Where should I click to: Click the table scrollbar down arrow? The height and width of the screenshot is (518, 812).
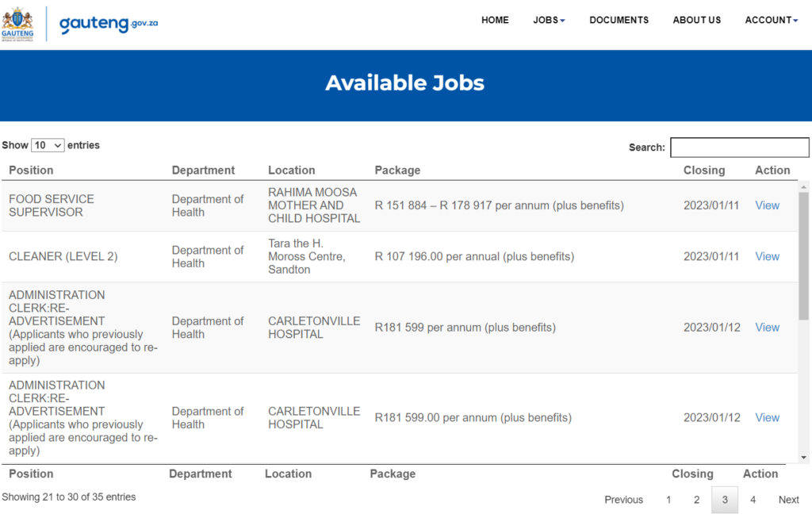pyautogui.click(x=803, y=458)
